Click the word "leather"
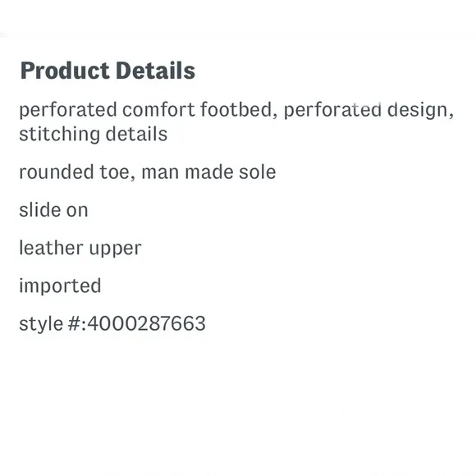Screen dimensions: 476x476 tap(51, 248)
